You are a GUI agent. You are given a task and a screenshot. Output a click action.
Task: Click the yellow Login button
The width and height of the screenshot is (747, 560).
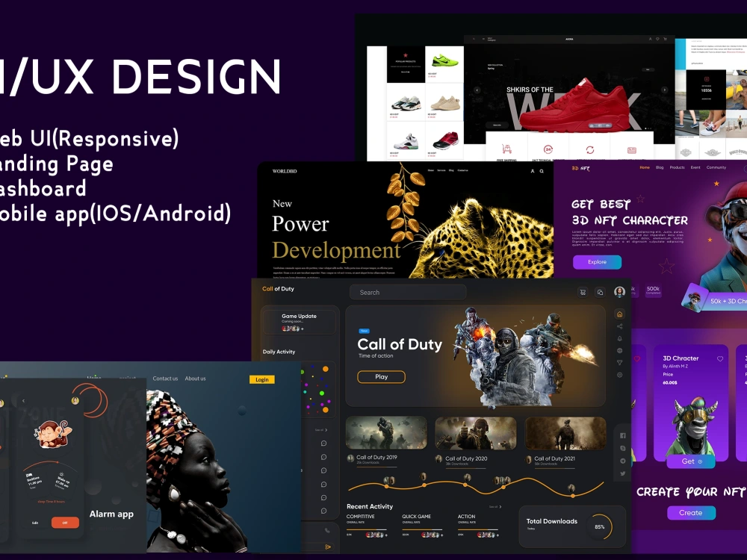[262, 379]
